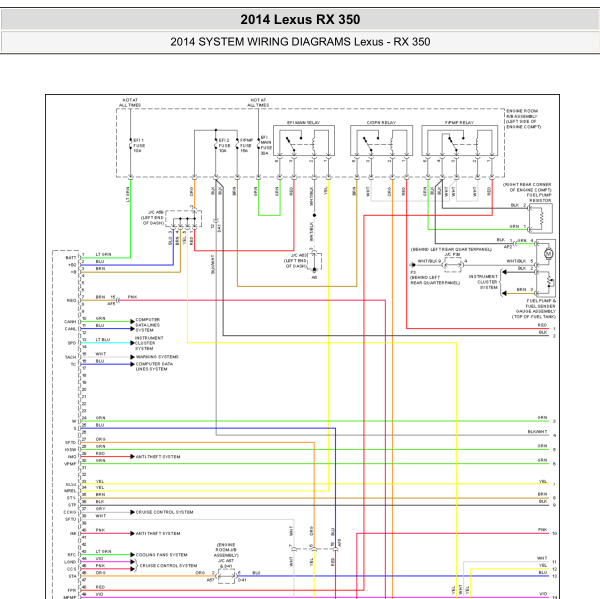Click CRUISE CONTROL SYSTEM label on CCHG wire
This screenshot has height=599, width=600.
[x=165, y=512]
